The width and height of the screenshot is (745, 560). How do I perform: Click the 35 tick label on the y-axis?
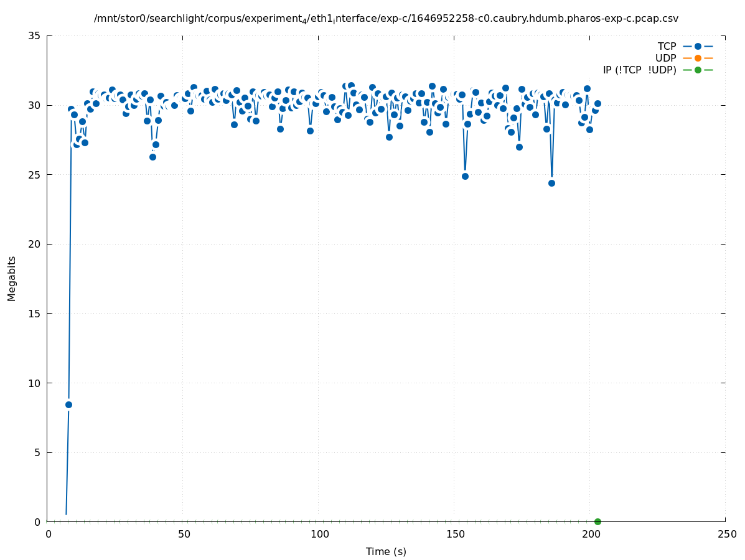(x=34, y=35)
